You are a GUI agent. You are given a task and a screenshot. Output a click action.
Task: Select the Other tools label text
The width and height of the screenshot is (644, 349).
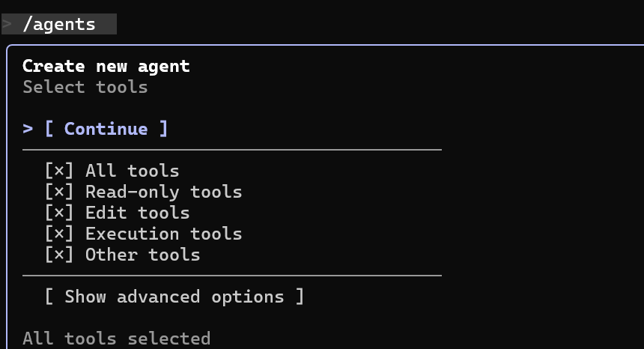(142, 255)
